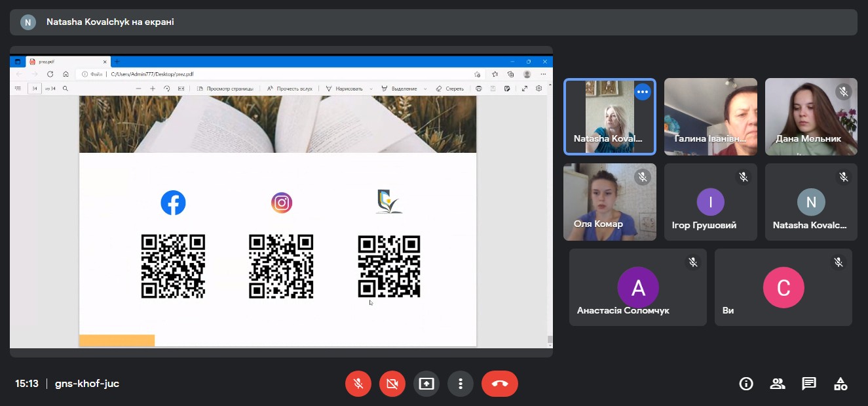Viewport: 868px width, 406px height.
Task: Open a new browser tab with plus
Action: (117, 62)
